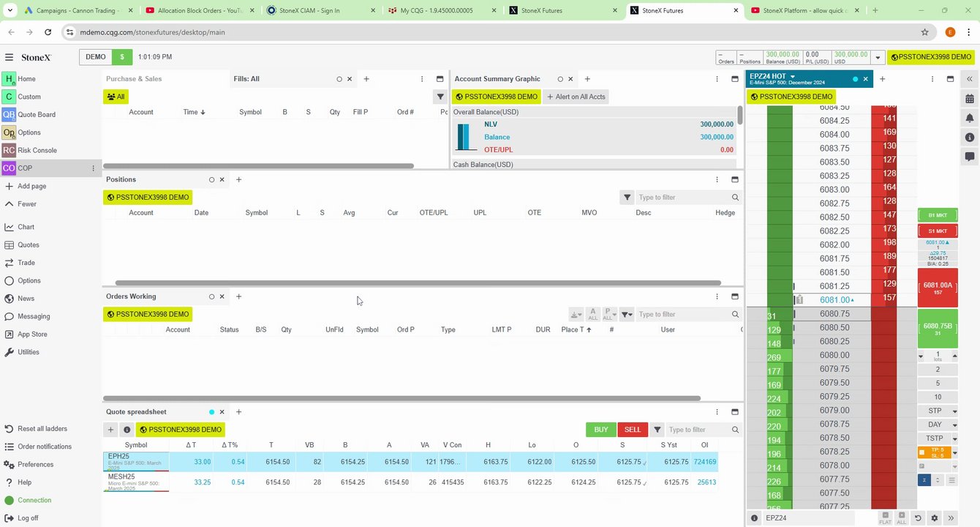This screenshot has width=980, height=527.
Task: Toggle cyan link dot on EPZ24 HOT tab
Action: pos(856,79)
